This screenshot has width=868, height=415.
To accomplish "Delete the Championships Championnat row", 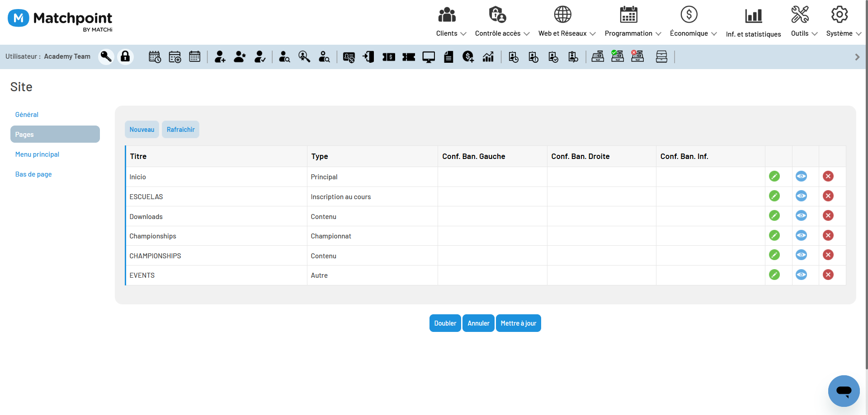I will pyautogui.click(x=828, y=235).
